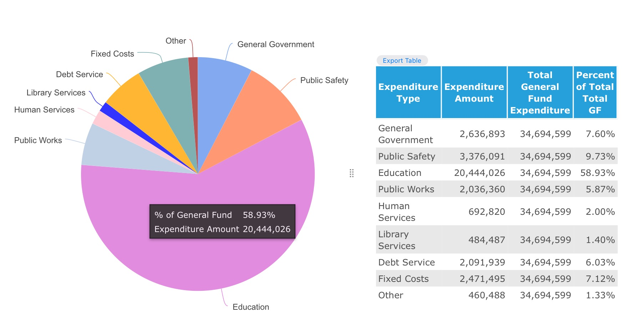Click the 58.93% tooltip on the chart
The width and height of the screenshot is (644, 314).
coord(222,222)
